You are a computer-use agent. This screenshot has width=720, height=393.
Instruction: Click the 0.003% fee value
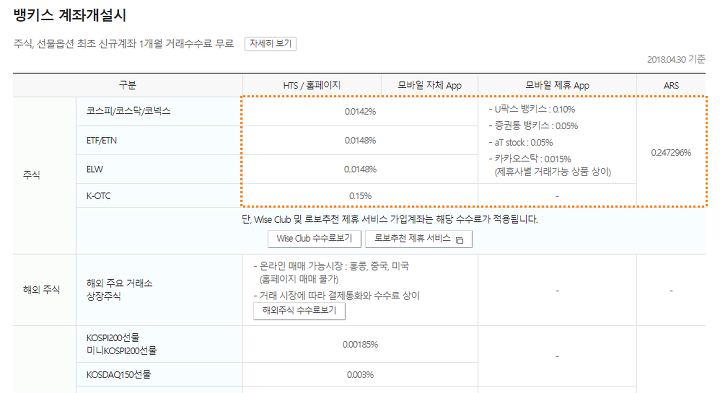pos(360,375)
